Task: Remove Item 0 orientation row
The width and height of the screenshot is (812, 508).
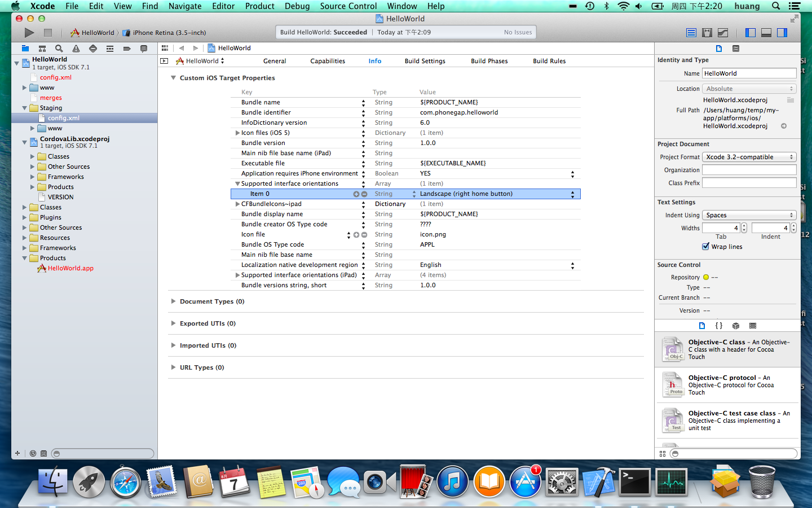Action: tap(364, 194)
